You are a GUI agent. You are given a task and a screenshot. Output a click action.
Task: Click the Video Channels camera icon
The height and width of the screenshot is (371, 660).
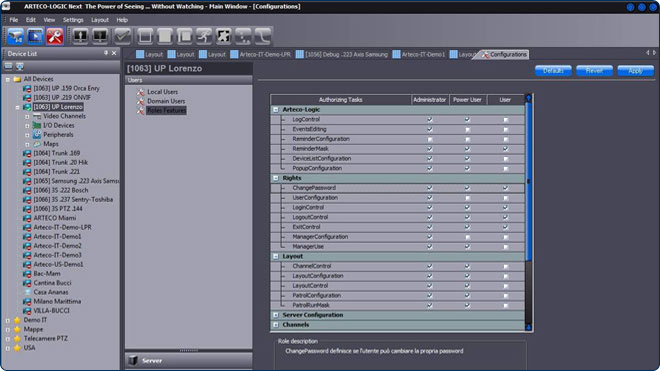point(37,116)
